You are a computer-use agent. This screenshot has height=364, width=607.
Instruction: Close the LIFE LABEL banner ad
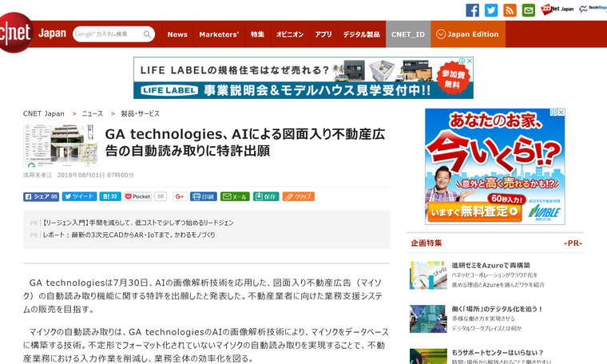(x=469, y=61)
